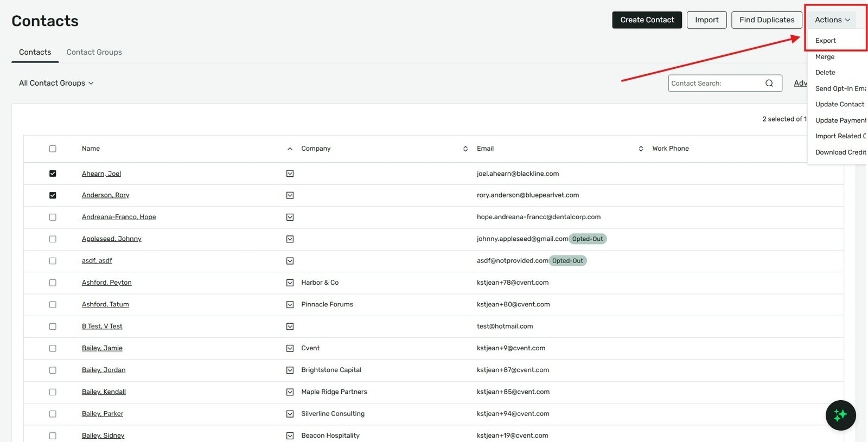
Task: Check the Bailey, Jamie checkbox
Action: (53, 348)
